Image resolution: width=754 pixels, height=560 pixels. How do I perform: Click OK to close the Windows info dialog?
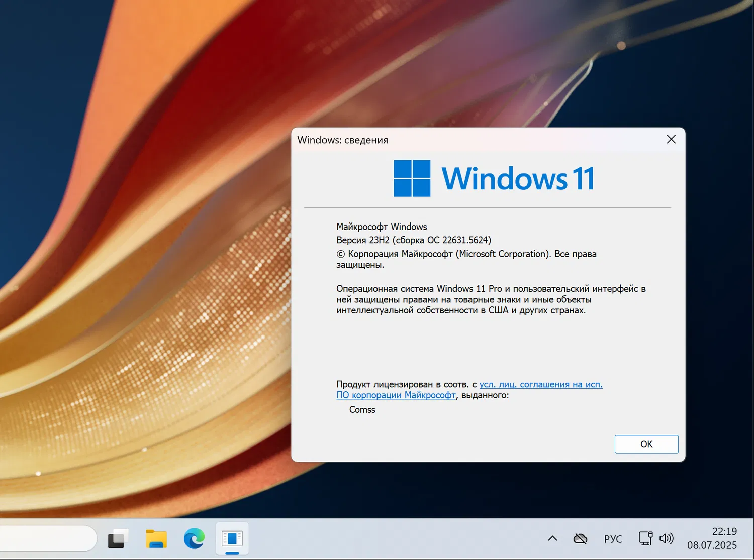646,444
